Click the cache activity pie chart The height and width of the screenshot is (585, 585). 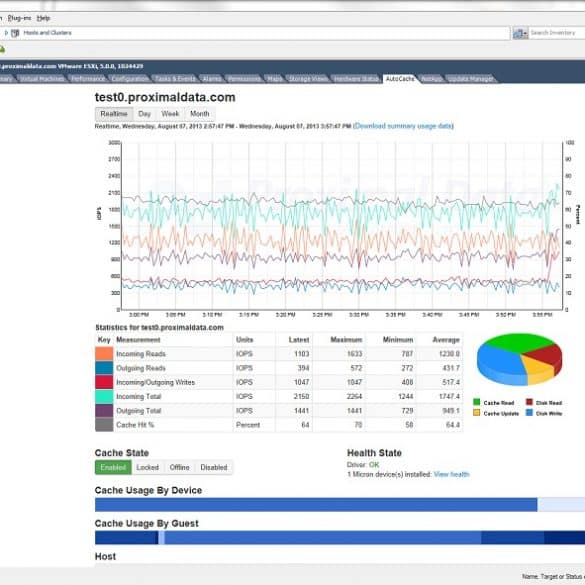[519, 359]
